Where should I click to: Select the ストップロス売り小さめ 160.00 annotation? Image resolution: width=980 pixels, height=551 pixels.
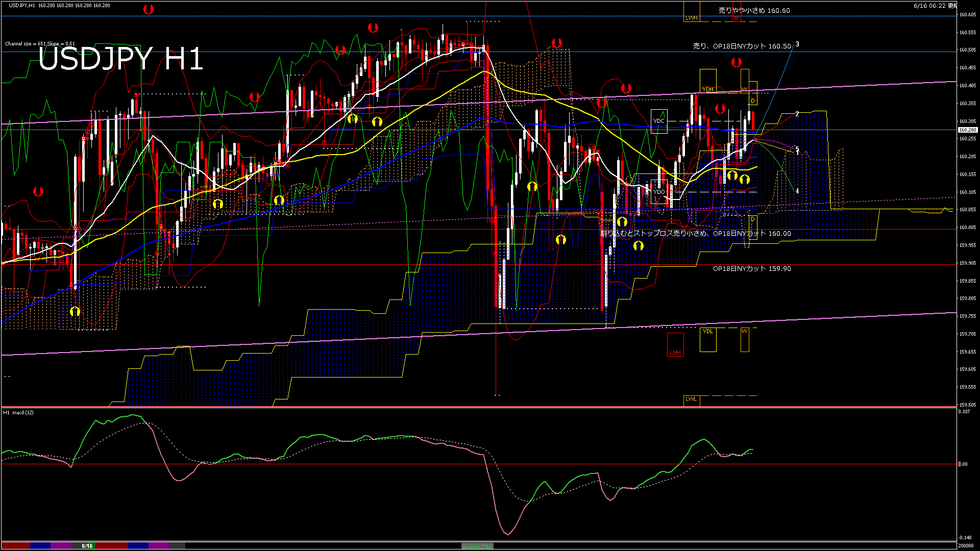pos(696,234)
